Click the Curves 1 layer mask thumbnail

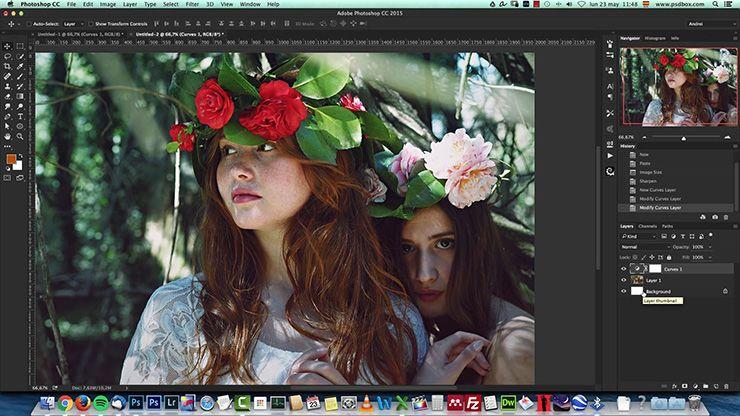coord(655,269)
